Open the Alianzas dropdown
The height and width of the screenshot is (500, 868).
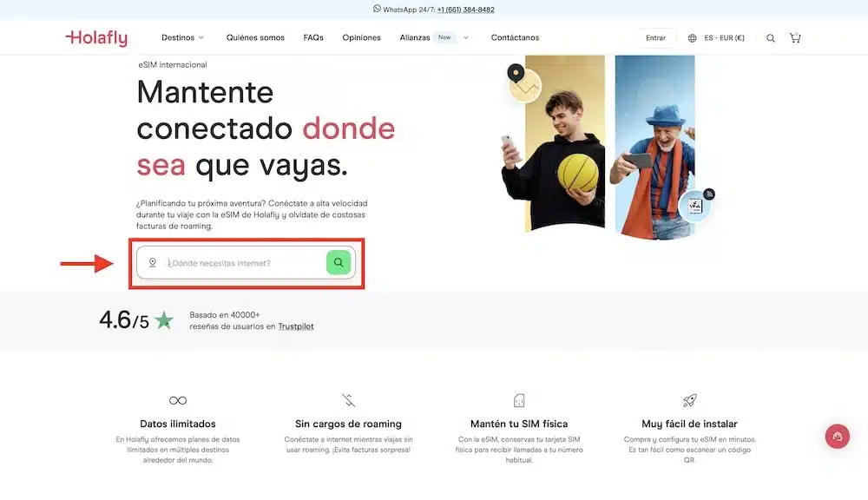(415, 37)
